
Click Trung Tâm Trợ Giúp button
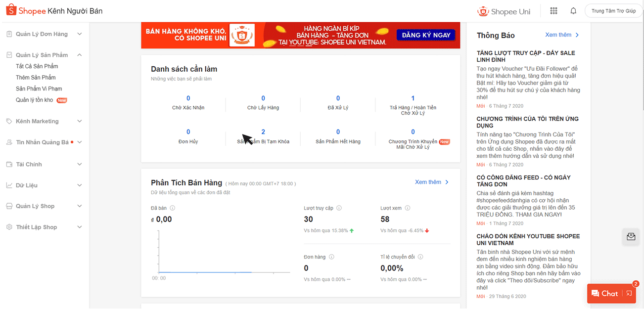[x=613, y=11]
